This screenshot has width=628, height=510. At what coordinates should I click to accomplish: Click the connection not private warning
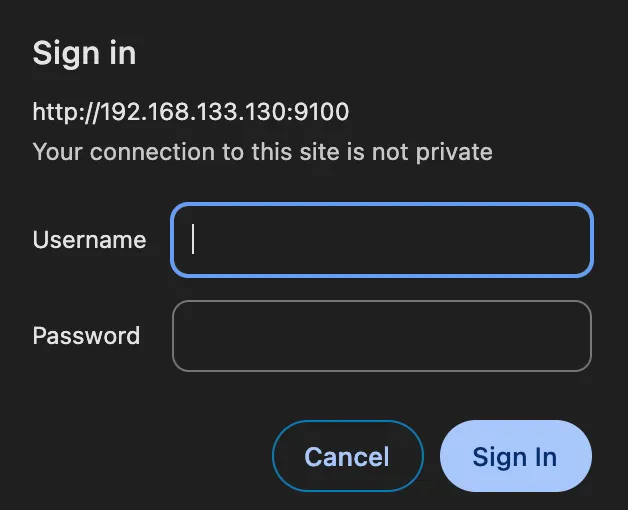click(262, 152)
